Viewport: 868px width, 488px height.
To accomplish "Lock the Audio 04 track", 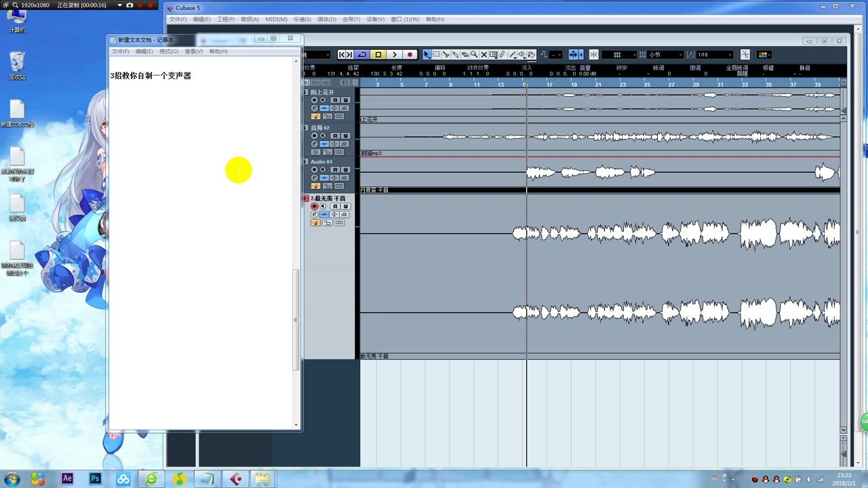I will 328,186.
